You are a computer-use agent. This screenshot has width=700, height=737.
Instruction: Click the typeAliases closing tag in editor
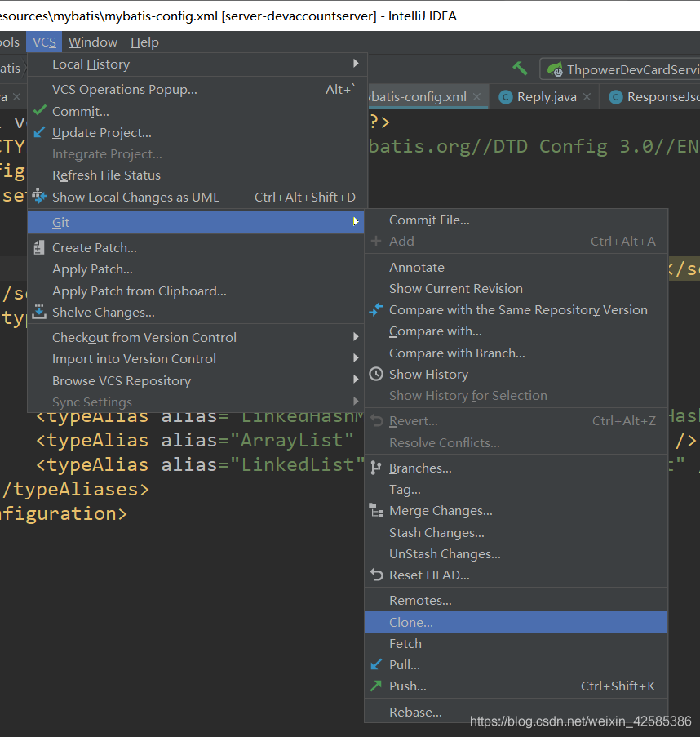pos(75,490)
